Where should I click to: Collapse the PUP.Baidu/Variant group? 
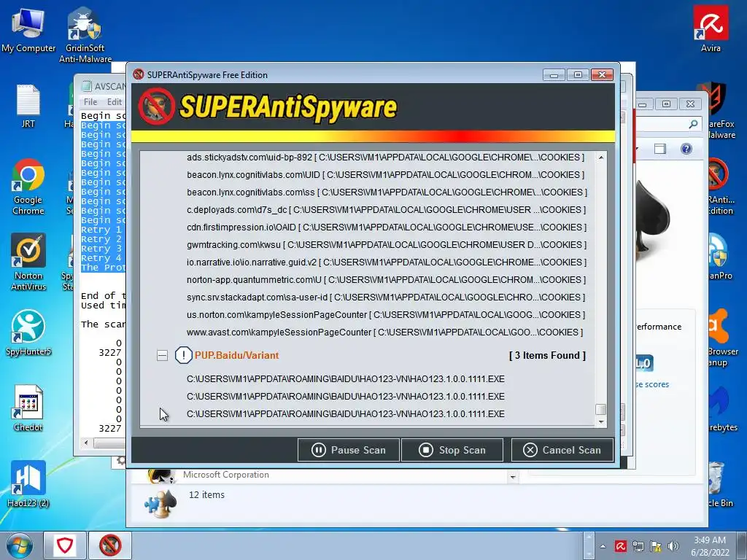coord(162,355)
